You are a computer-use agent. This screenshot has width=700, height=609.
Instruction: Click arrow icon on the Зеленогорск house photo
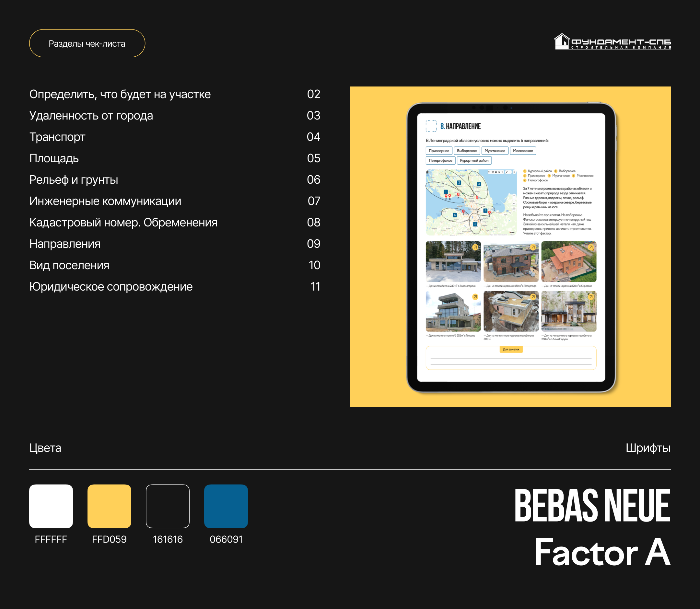click(475, 247)
